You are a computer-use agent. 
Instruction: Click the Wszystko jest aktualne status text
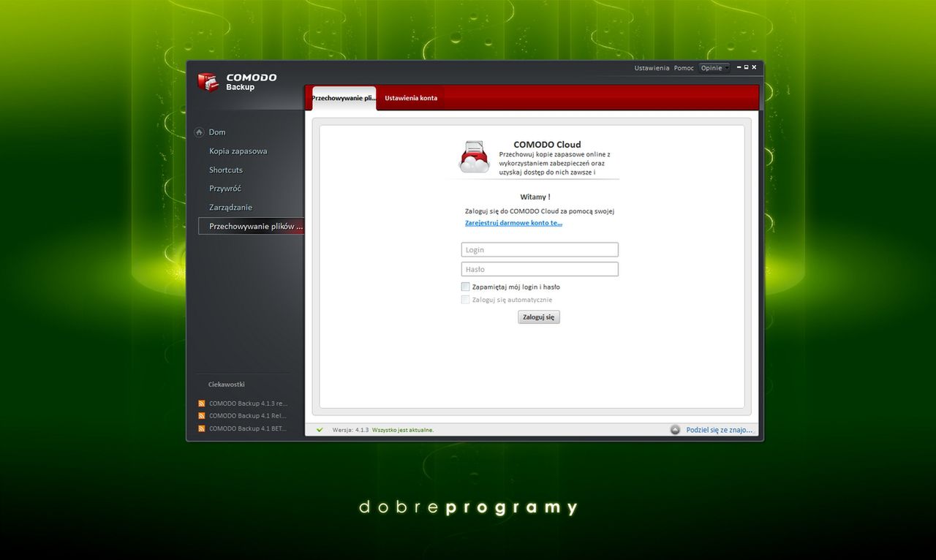(x=403, y=430)
